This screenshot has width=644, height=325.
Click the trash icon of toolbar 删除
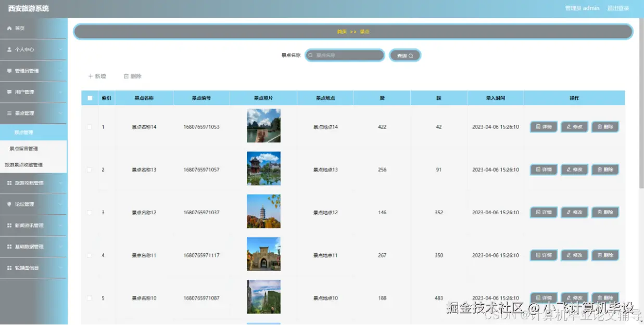pos(126,76)
